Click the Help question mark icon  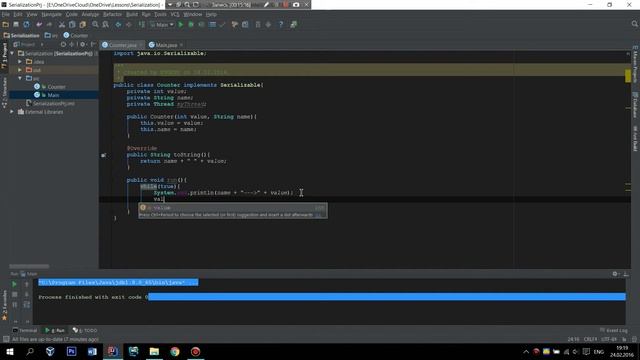click(281, 24)
